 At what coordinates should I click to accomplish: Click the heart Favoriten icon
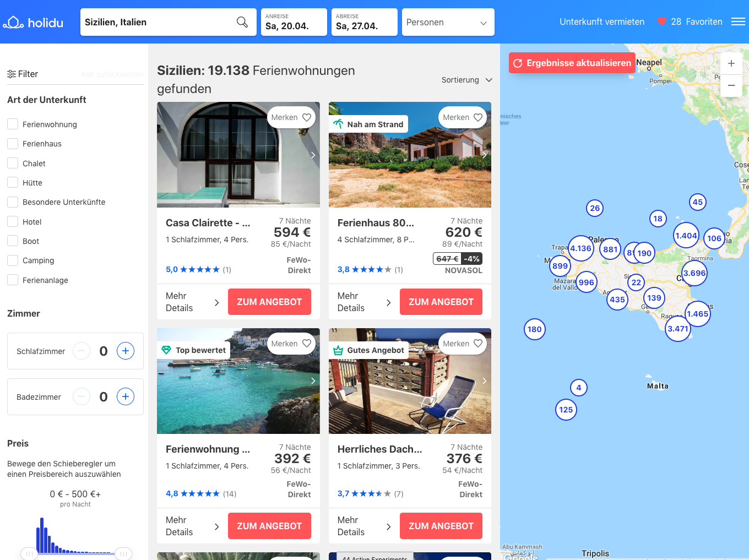661,21
